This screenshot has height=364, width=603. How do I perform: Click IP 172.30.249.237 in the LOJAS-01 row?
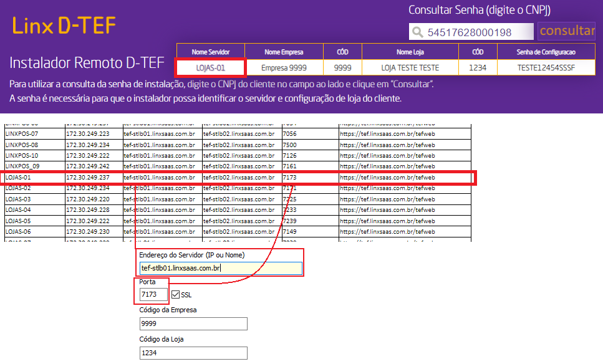pyautogui.click(x=88, y=178)
